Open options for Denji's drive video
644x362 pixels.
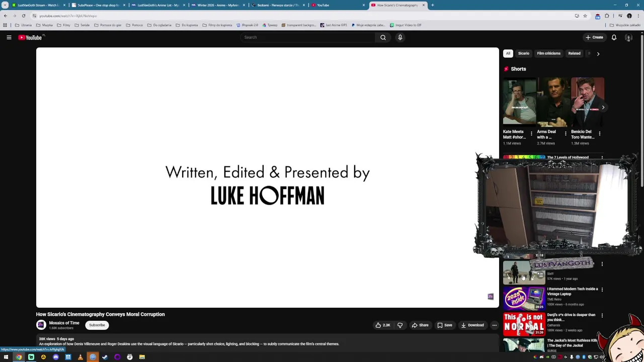coord(602,316)
